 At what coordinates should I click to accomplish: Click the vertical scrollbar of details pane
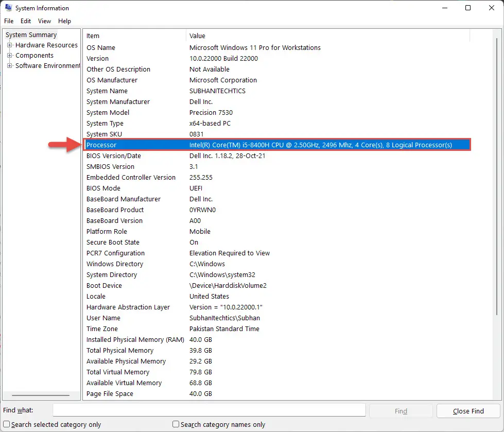(497, 177)
